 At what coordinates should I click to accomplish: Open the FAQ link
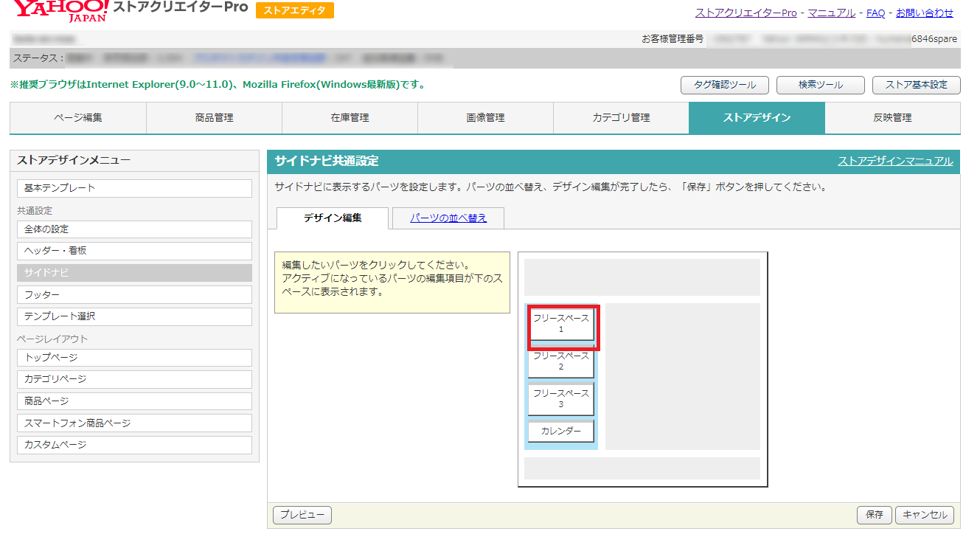(x=875, y=13)
